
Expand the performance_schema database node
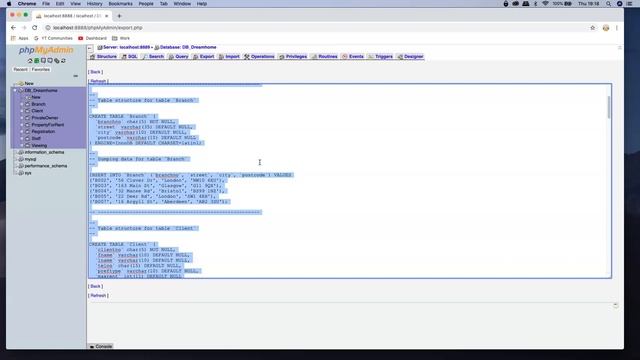[16, 166]
